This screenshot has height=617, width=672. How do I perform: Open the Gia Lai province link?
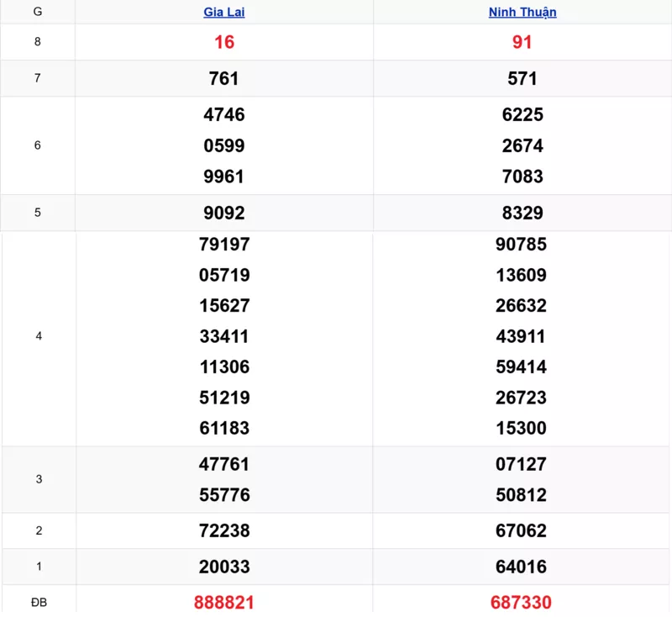point(224,13)
